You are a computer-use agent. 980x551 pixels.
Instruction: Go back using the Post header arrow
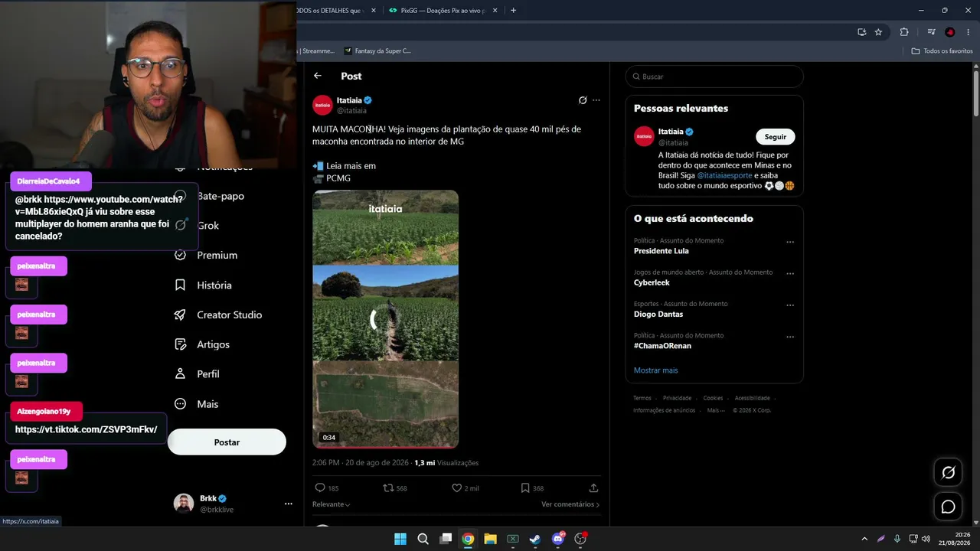(x=318, y=76)
